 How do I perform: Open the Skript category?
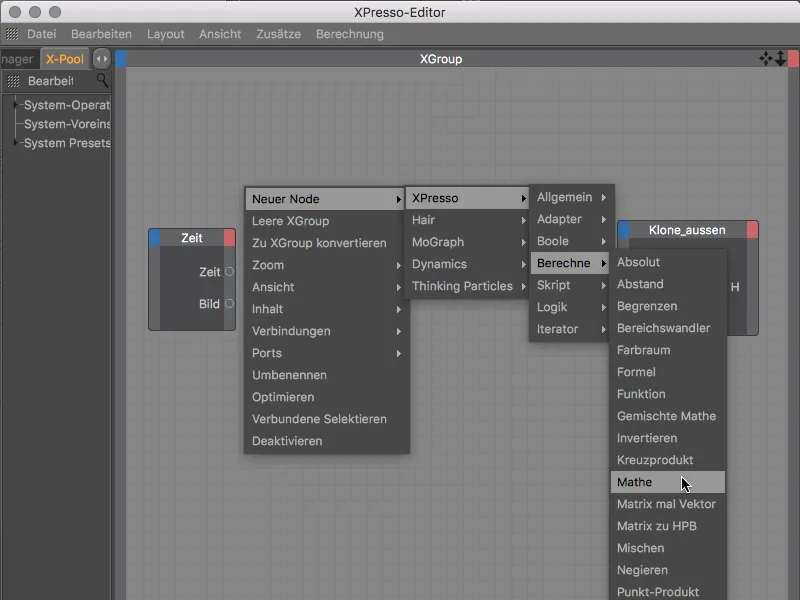click(571, 285)
